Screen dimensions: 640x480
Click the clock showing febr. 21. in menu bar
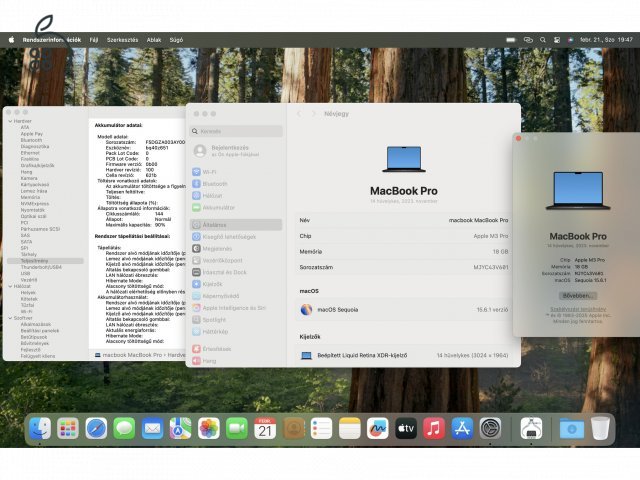point(606,40)
